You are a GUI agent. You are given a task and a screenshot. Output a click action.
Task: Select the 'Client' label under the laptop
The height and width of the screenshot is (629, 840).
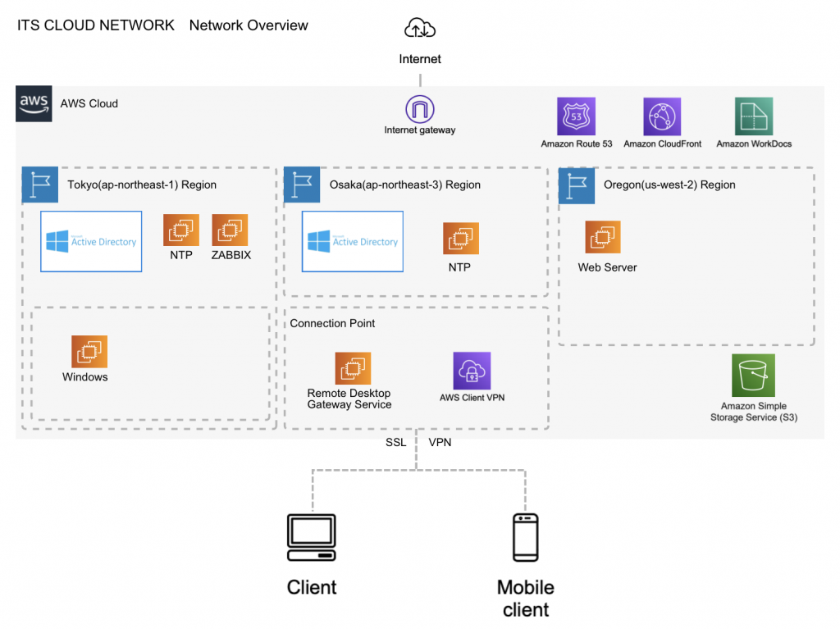point(312,587)
